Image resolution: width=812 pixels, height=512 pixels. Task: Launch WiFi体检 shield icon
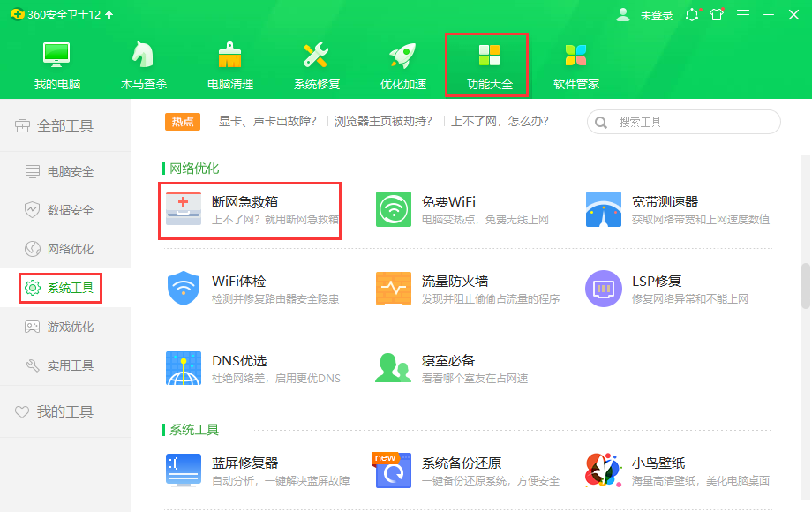(x=184, y=289)
